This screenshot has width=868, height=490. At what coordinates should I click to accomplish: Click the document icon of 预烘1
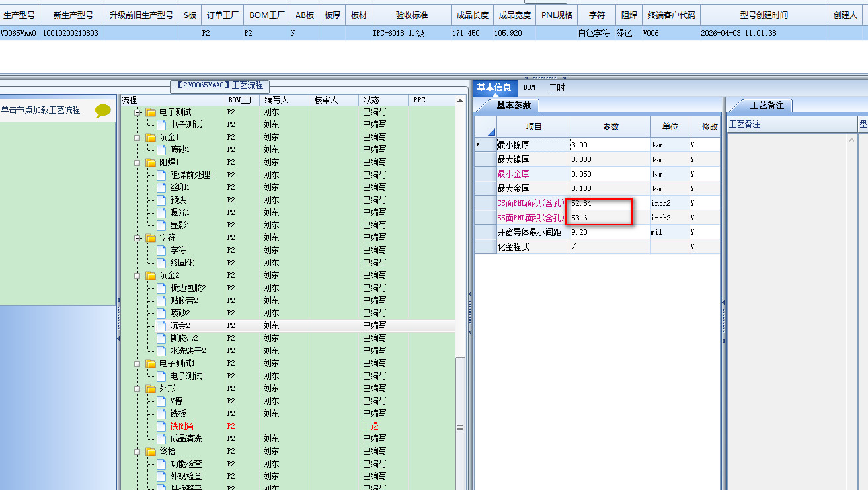tap(161, 200)
